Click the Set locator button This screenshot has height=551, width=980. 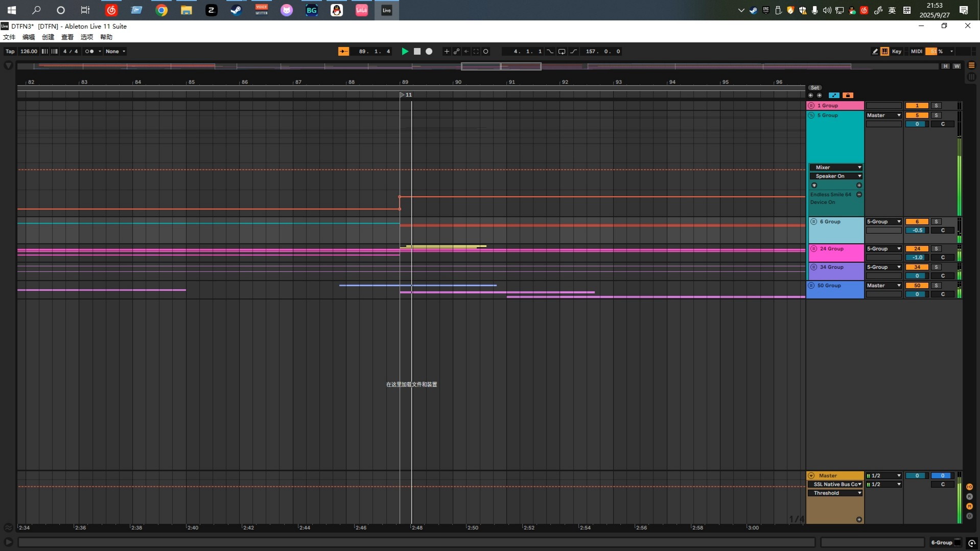pyautogui.click(x=815, y=88)
